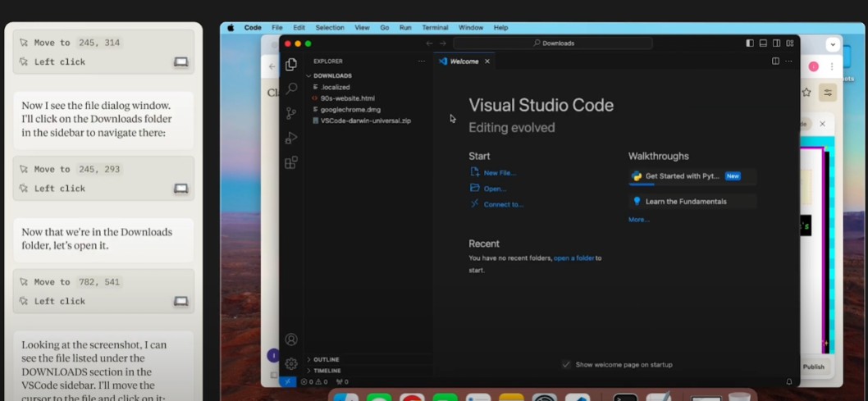The height and width of the screenshot is (401, 868).
Task: Click More... under Walkthroughs
Action: coord(639,220)
